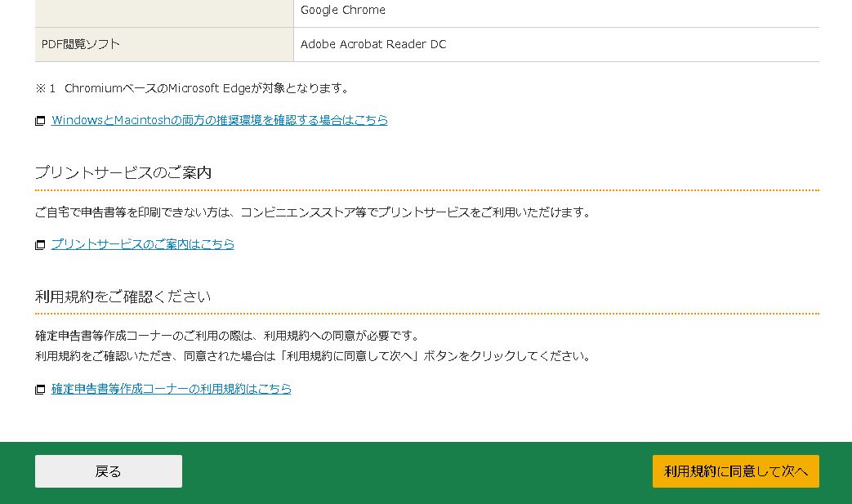Click the green footer bar between buttons
Viewport: 852px width, 504px height.
point(417,471)
